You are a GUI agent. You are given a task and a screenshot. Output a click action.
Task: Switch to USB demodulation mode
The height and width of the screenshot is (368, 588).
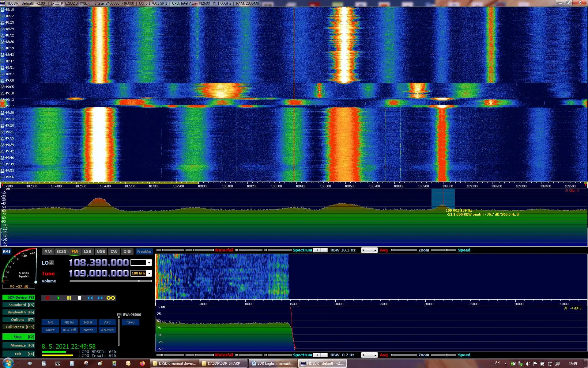pyautogui.click(x=101, y=251)
